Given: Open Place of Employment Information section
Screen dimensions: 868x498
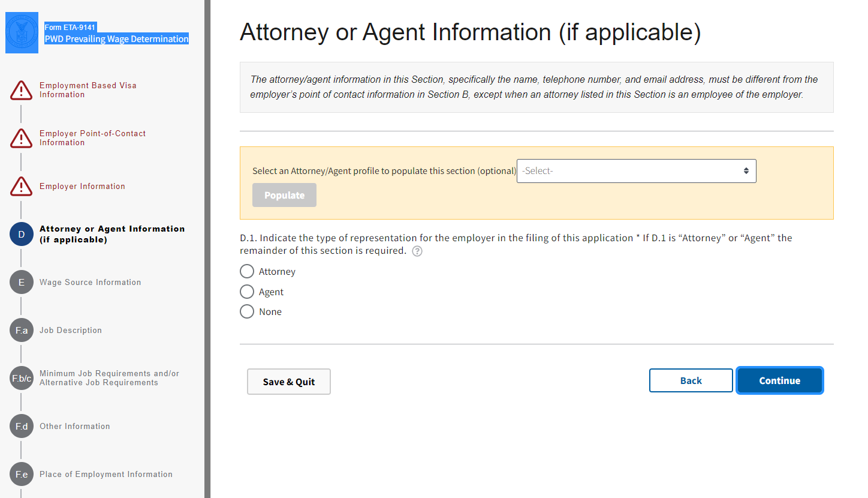Looking at the screenshot, I should pyautogui.click(x=106, y=475).
